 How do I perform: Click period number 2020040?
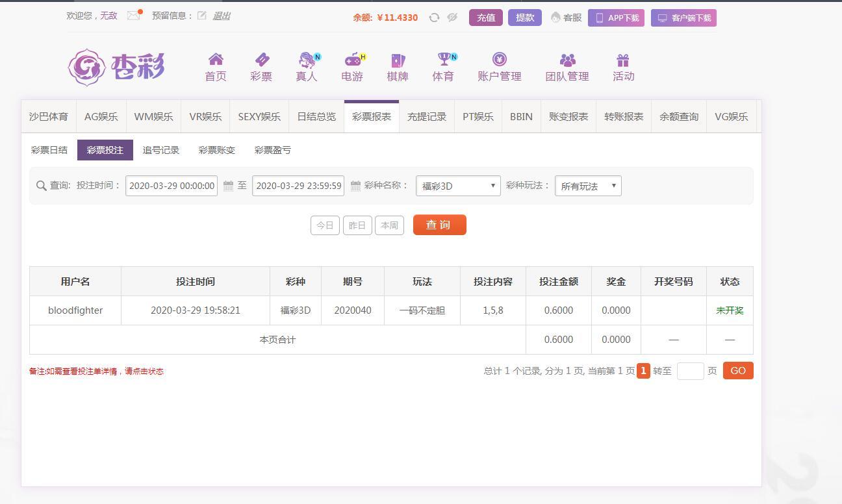click(x=353, y=310)
